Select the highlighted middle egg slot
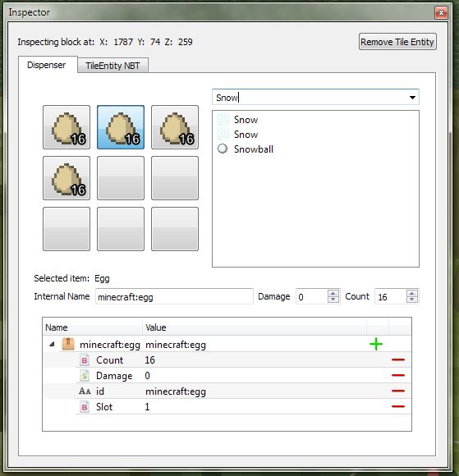Image resolution: width=459 pixels, height=476 pixels. 121,127
